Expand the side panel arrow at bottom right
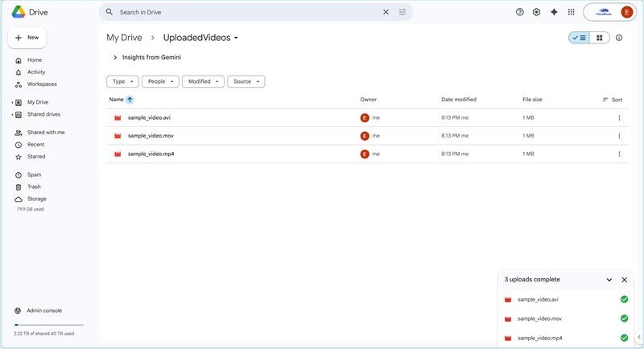This screenshot has width=644, height=349. click(639, 337)
